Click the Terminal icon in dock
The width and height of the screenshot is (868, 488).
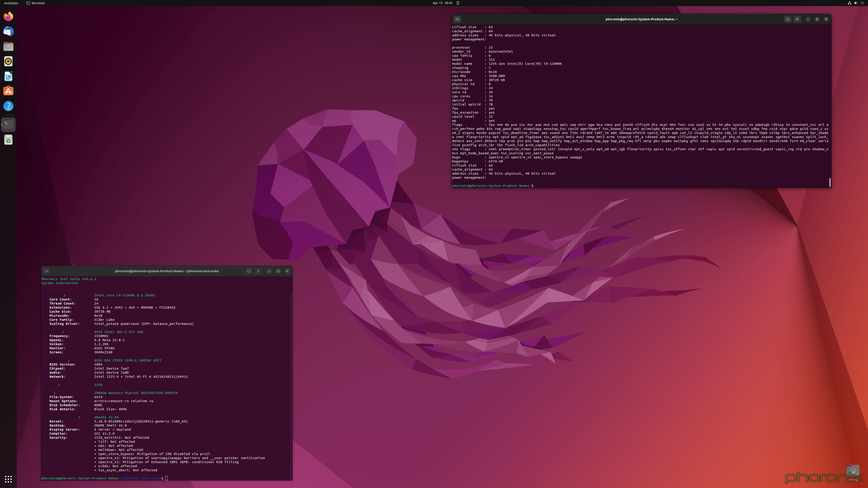pos(8,125)
